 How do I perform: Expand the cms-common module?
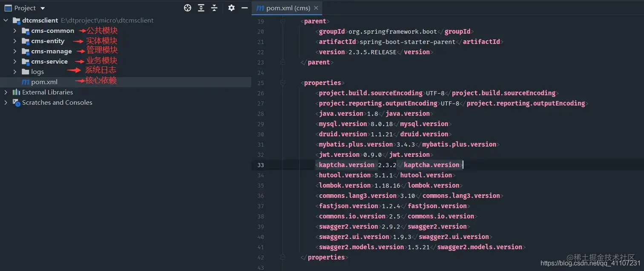tap(14, 31)
